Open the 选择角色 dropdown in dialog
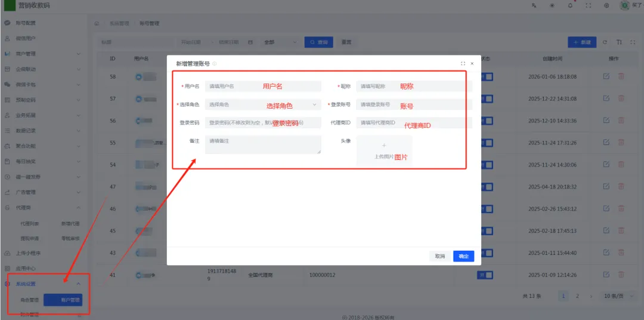Image resolution: width=644 pixels, height=320 pixels. (x=263, y=104)
